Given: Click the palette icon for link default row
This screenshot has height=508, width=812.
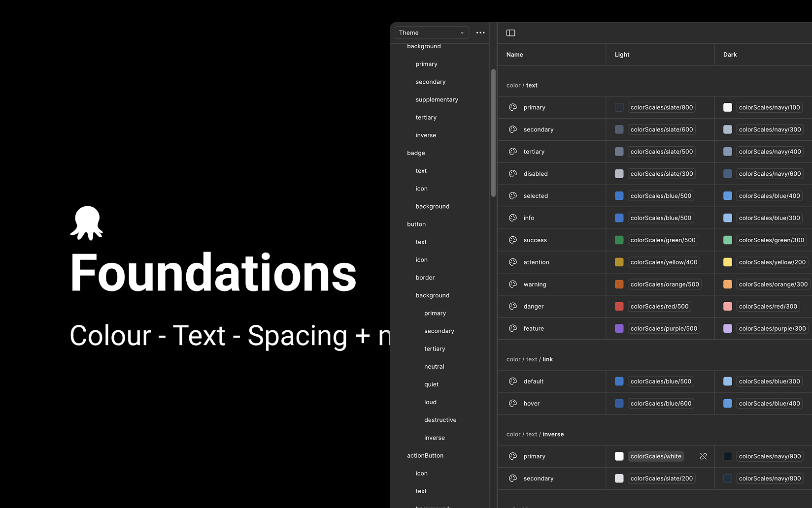Looking at the screenshot, I should pyautogui.click(x=513, y=381).
